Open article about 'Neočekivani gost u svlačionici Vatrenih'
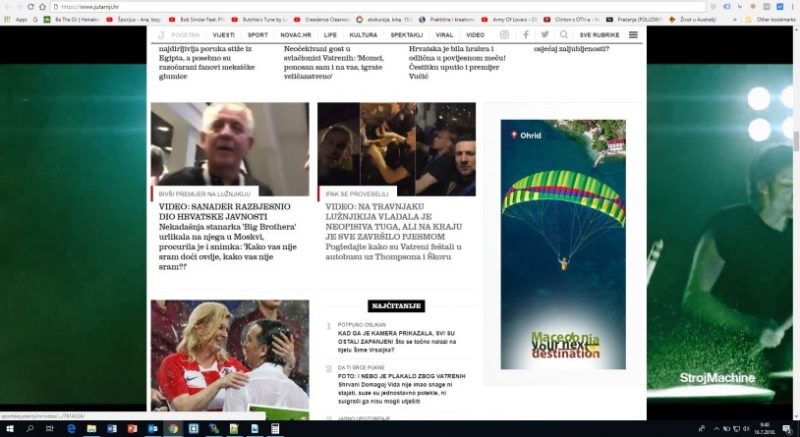The image size is (800, 437). pos(334,63)
